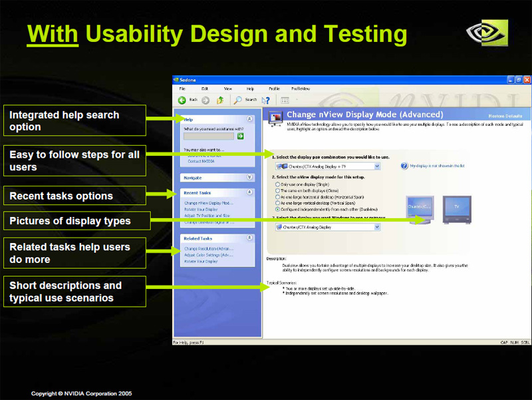Open 'Change nView Display Mod...' recent task
Image resolution: width=532 pixels, height=400 pixels.
coord(209,203)
